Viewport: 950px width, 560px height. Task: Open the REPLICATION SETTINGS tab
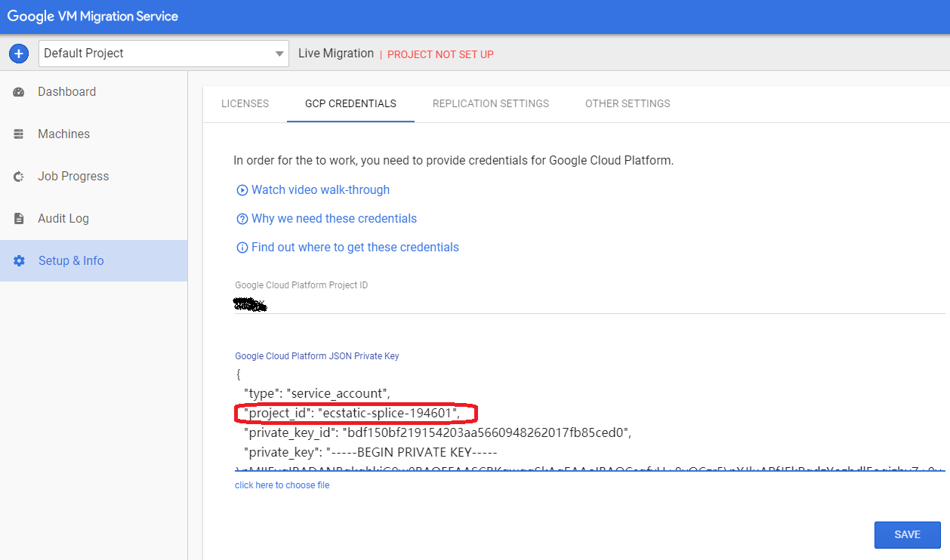coord(491,103)
